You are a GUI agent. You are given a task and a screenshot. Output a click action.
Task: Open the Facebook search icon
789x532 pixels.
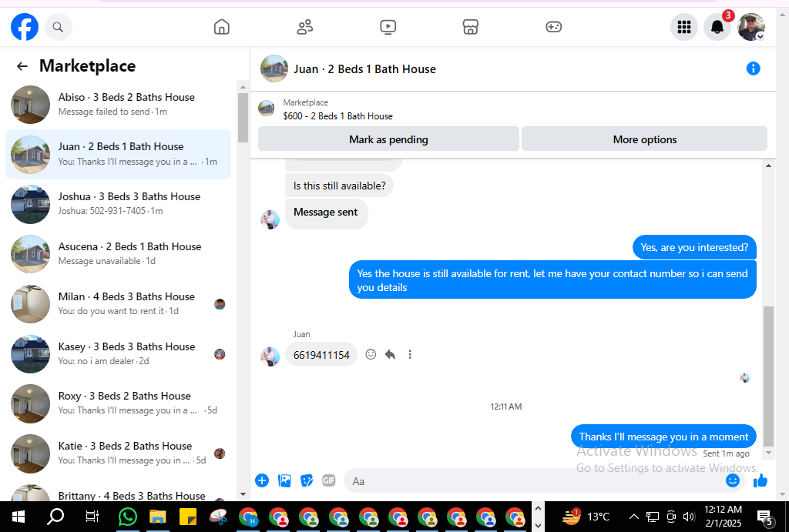tap(59, 27)
